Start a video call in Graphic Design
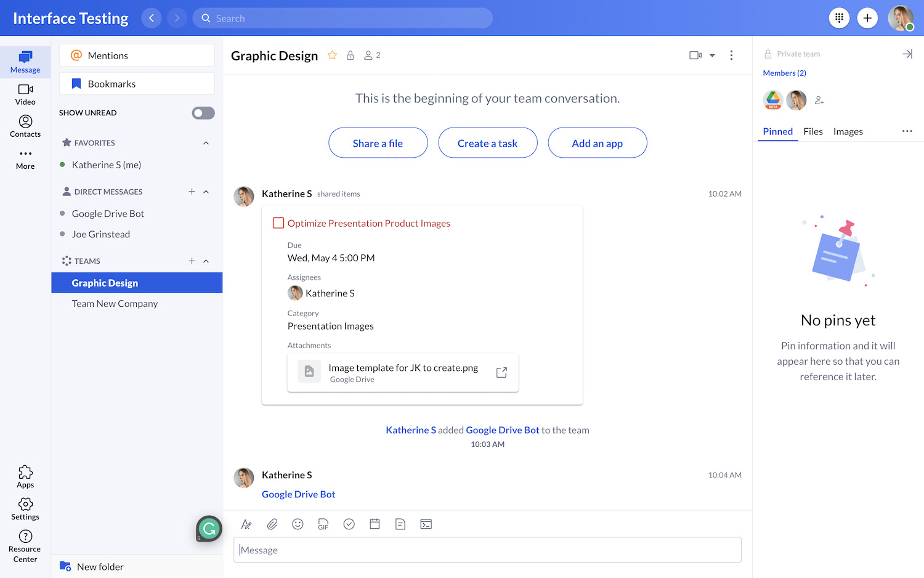924x578 pixels. 695,55
